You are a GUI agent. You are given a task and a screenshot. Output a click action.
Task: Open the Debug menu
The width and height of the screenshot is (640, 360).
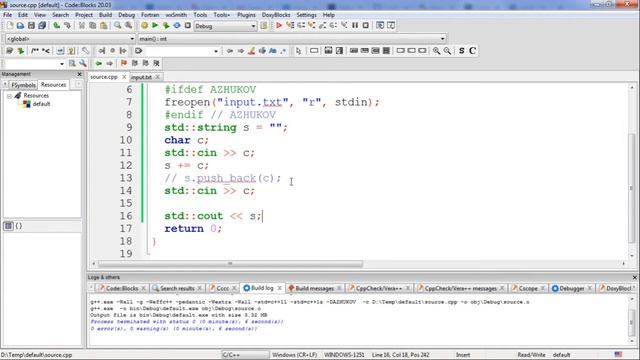coord(127,15)
